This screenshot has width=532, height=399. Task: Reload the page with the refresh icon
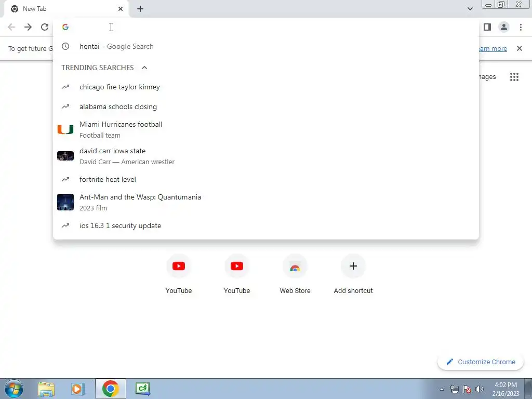pyautogui.click(x=45, y=27)
